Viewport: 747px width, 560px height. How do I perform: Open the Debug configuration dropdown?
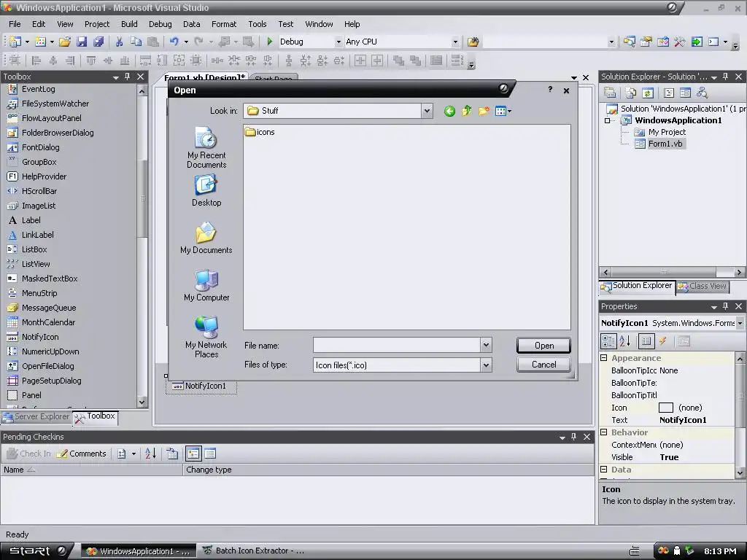pos(338,42)
